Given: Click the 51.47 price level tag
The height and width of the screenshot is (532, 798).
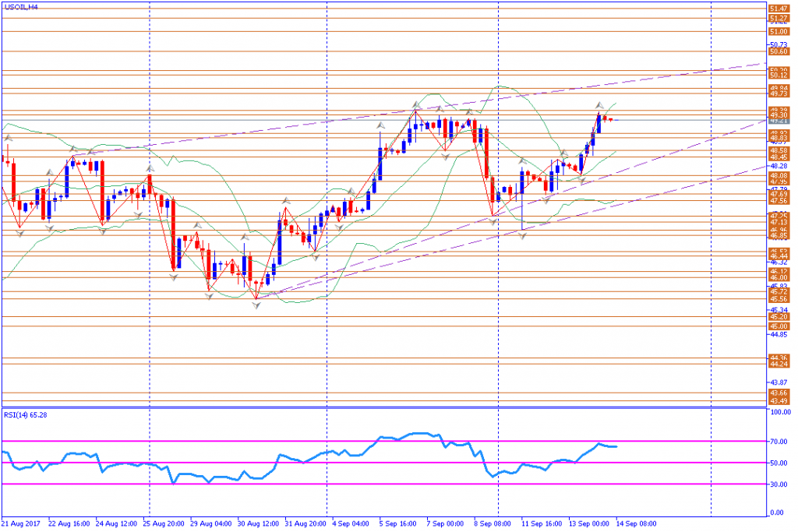Looking at the screenshot, I should [779, 9].
